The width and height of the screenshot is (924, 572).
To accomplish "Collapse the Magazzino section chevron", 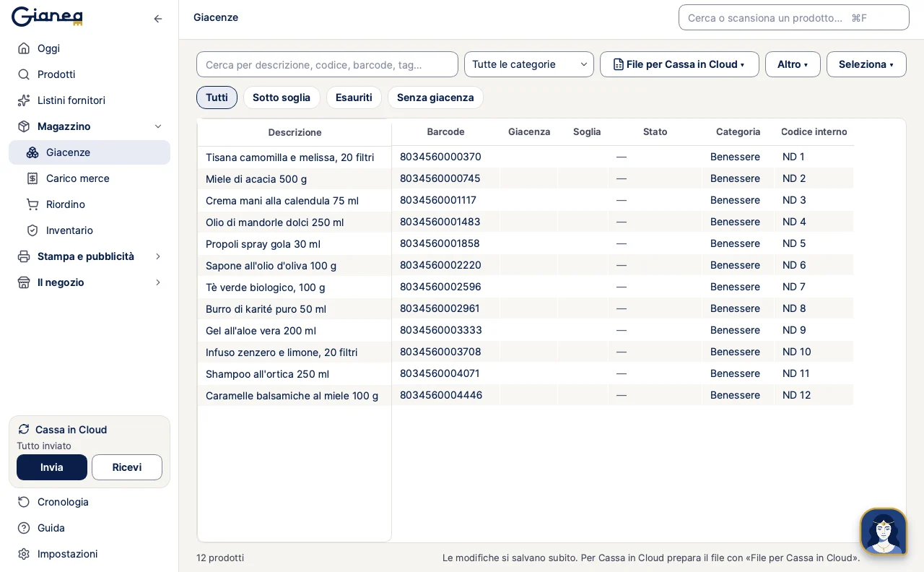I will [158, 126].
